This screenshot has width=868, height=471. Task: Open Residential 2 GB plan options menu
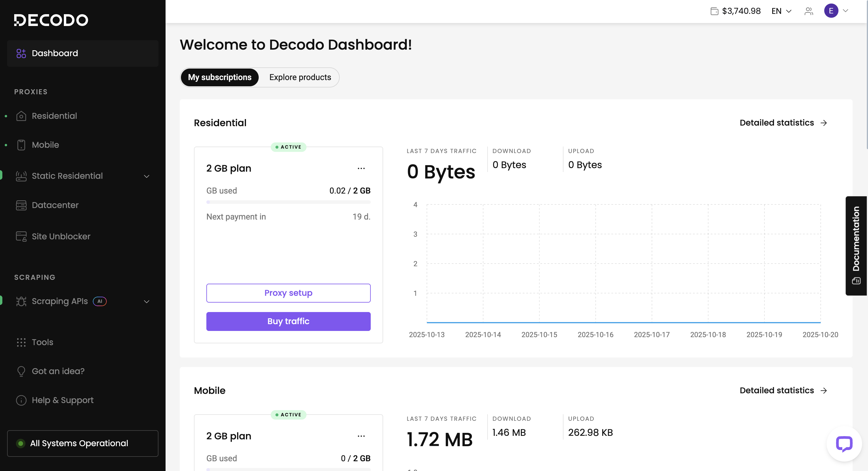[x=361, y=168]
